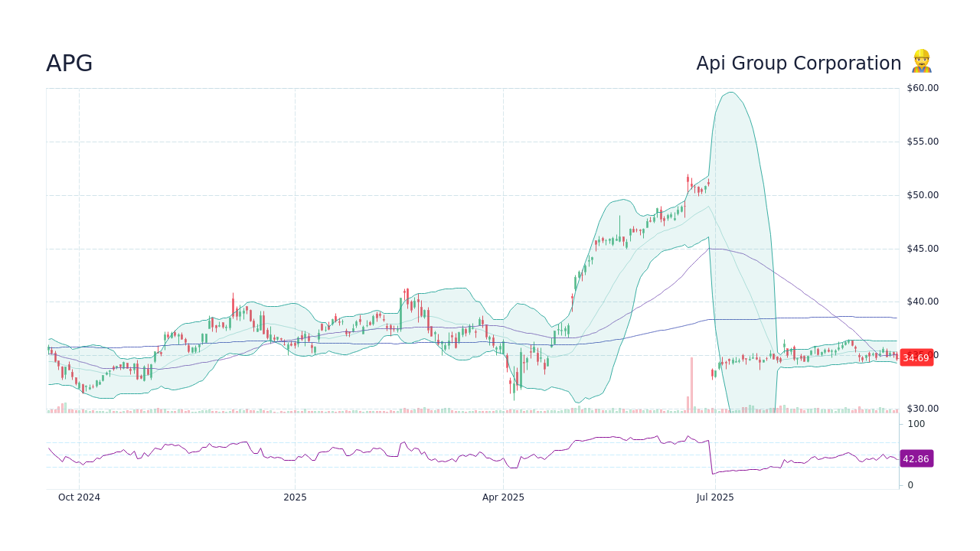
Task: Click the construction worker emoji icon
Action: [921, 63]
